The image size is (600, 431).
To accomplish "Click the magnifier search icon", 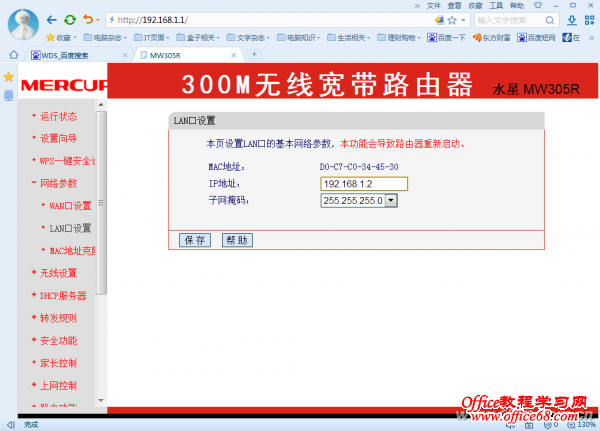I will 549,20.
